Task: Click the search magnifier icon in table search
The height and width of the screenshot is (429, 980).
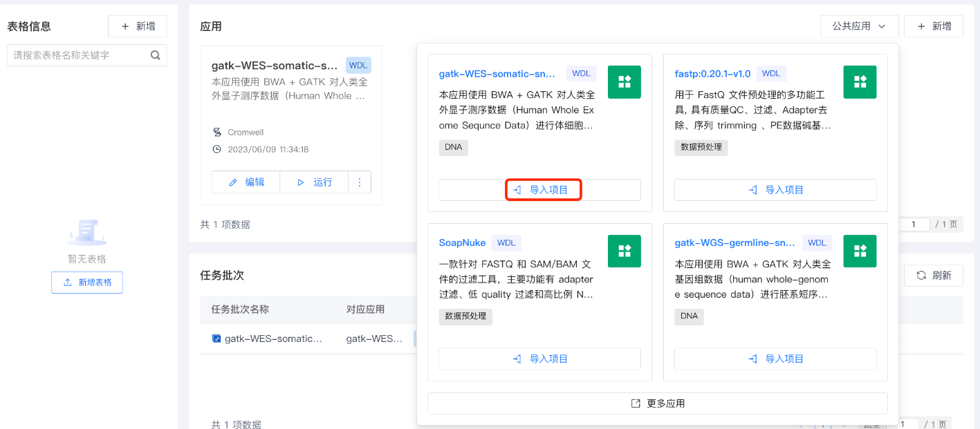Action: click(156, 55)
